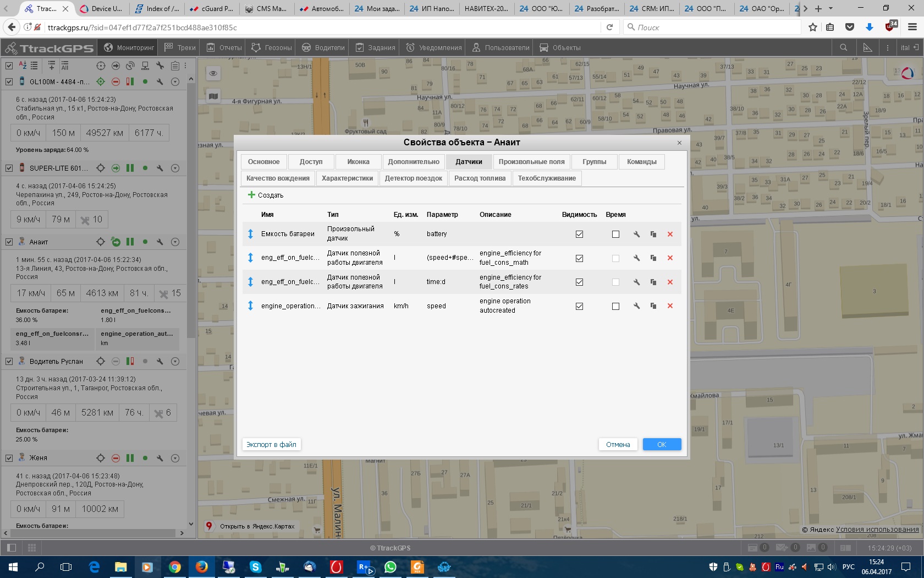Click wrench icon for Емкость батареи sensor
924x578 pixels.
point(636,234)
